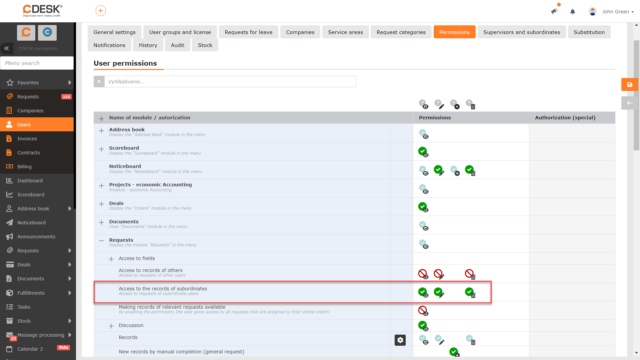Toggle Address book view permission

tap(423, 133)
